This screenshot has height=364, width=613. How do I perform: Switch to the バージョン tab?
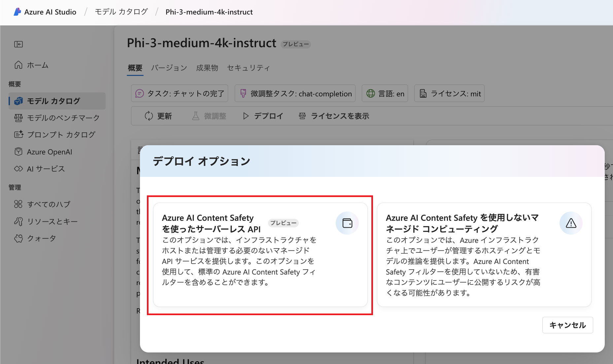(169, 68)
